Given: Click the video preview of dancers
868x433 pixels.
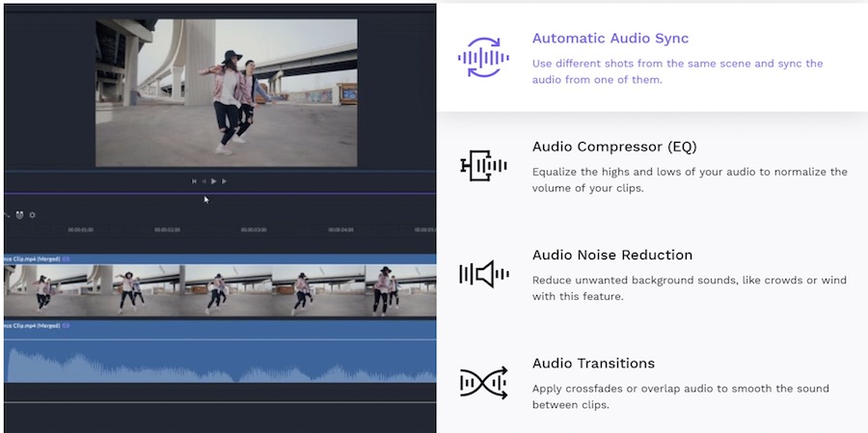Looking at the screenshot, I should click(227, 93).
